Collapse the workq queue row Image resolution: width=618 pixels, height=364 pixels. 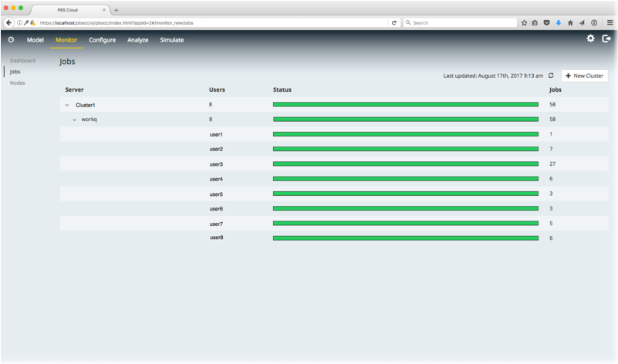point(75,120)
